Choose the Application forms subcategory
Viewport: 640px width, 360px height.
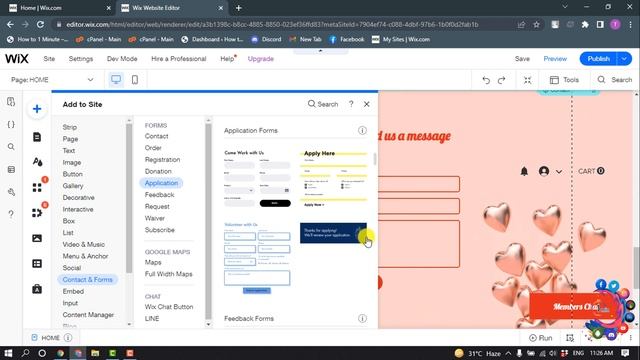[161, 183]
